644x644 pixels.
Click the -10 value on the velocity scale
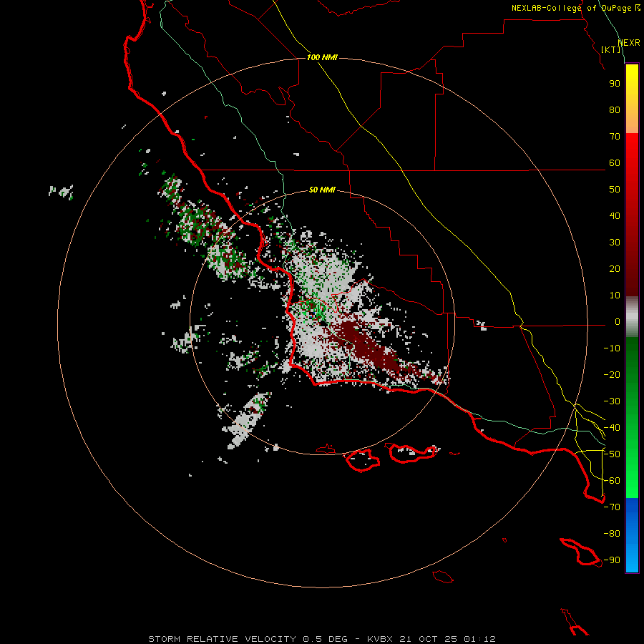point(612,348)
